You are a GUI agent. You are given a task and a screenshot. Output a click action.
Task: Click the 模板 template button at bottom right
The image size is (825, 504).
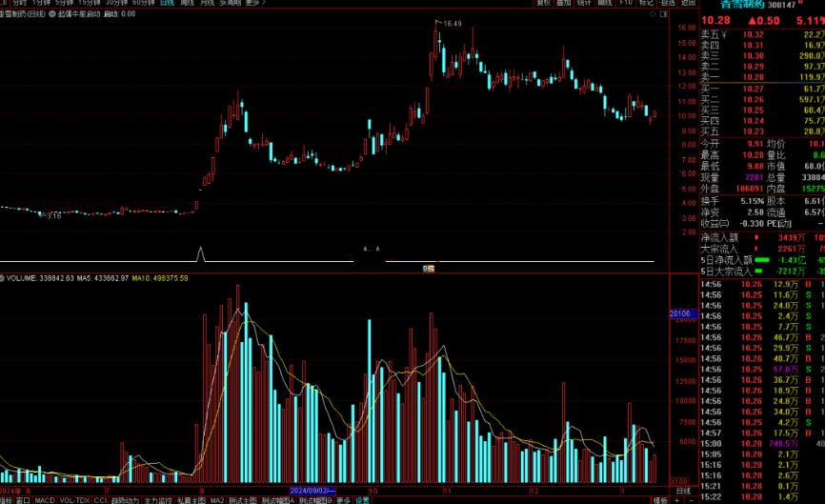tap(660, 500)
